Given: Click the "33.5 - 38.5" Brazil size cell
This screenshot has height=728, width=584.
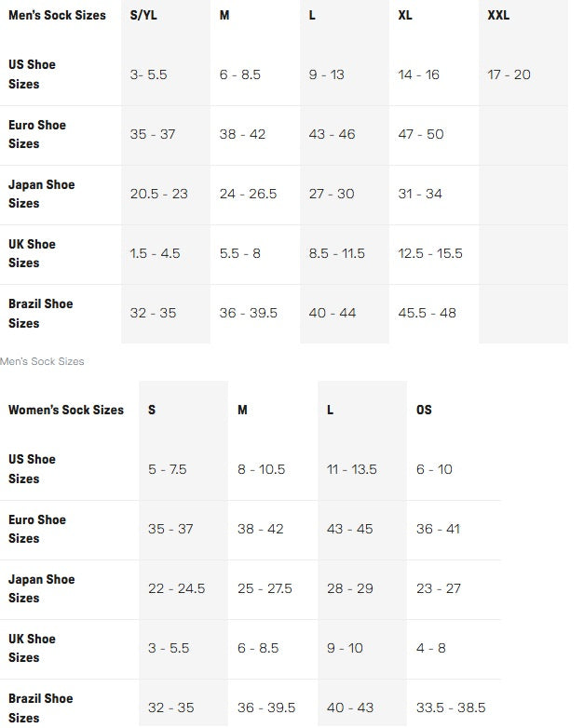Looking at the screenshot, I should (x=452, y=708).
